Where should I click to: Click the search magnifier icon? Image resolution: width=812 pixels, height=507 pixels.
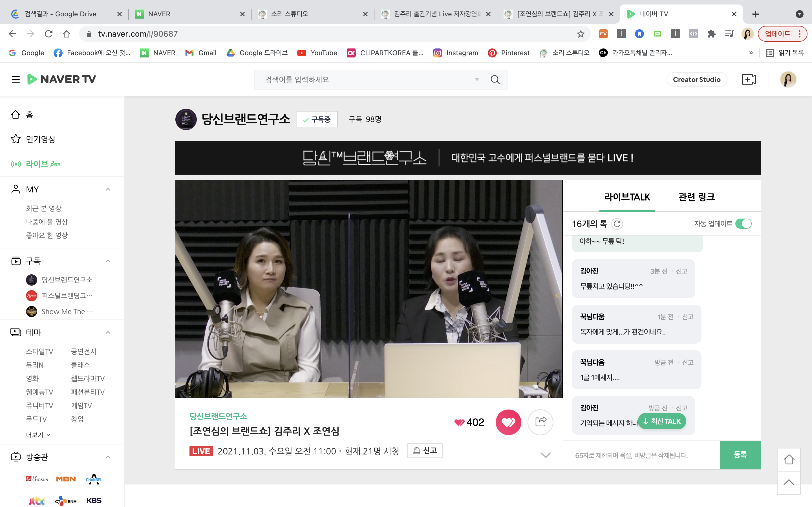click(495, 80)
